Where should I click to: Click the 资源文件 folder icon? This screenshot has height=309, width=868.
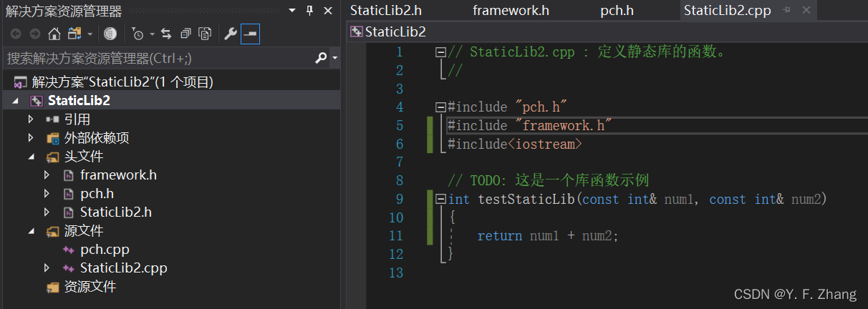52,287
